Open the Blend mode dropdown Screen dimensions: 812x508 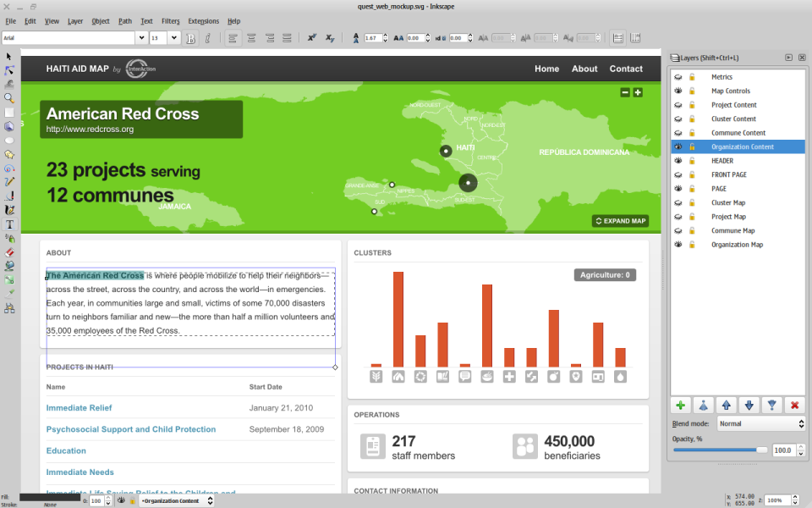pos(761,423)
